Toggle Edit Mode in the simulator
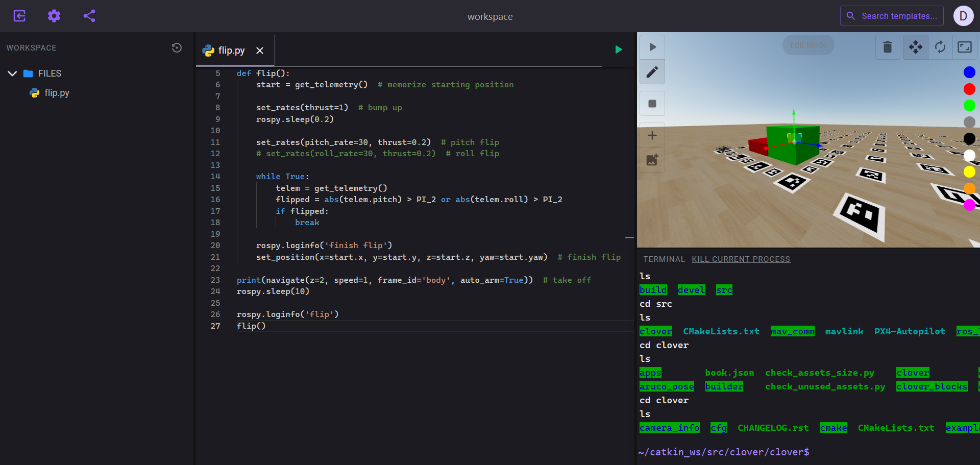 [808, 45]
